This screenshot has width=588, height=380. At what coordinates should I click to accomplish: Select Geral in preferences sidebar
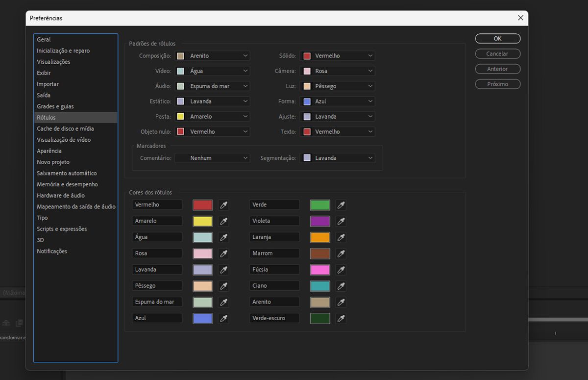75,40
